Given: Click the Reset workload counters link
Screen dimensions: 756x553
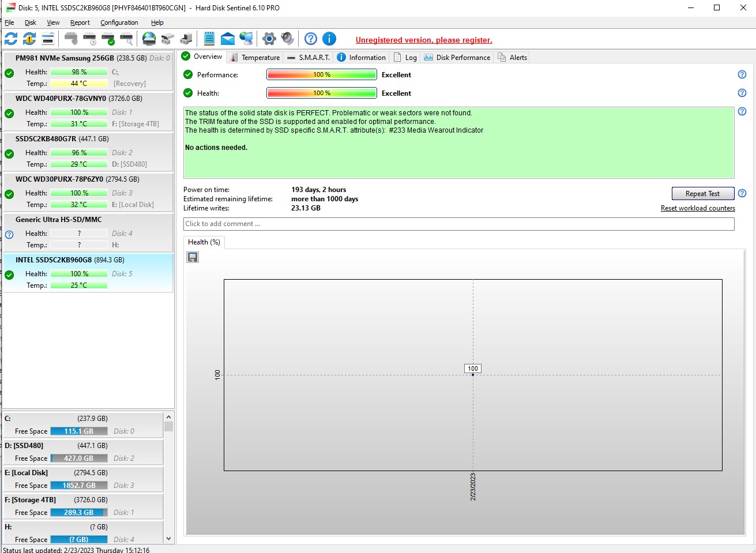Looking at the screenshot, I should 698,208.
